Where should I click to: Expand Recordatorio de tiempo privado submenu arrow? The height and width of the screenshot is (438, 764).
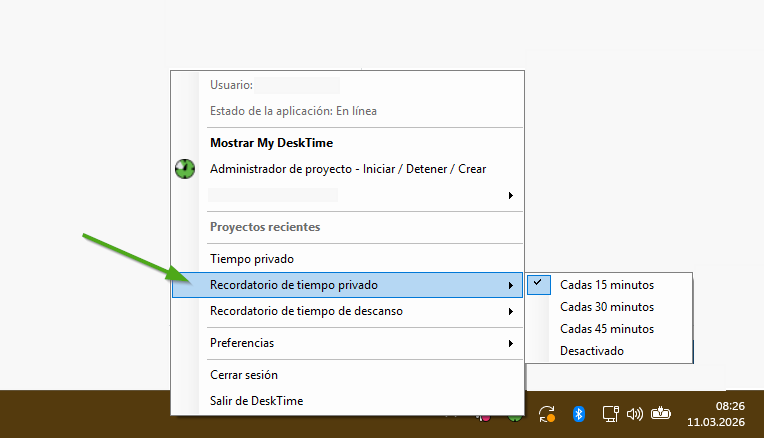coord(511,285)
